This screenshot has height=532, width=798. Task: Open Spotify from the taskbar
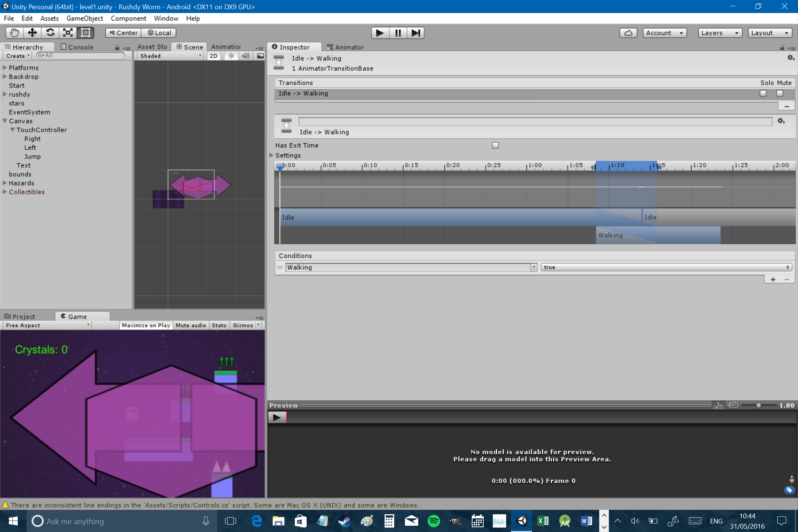point(433,521)
